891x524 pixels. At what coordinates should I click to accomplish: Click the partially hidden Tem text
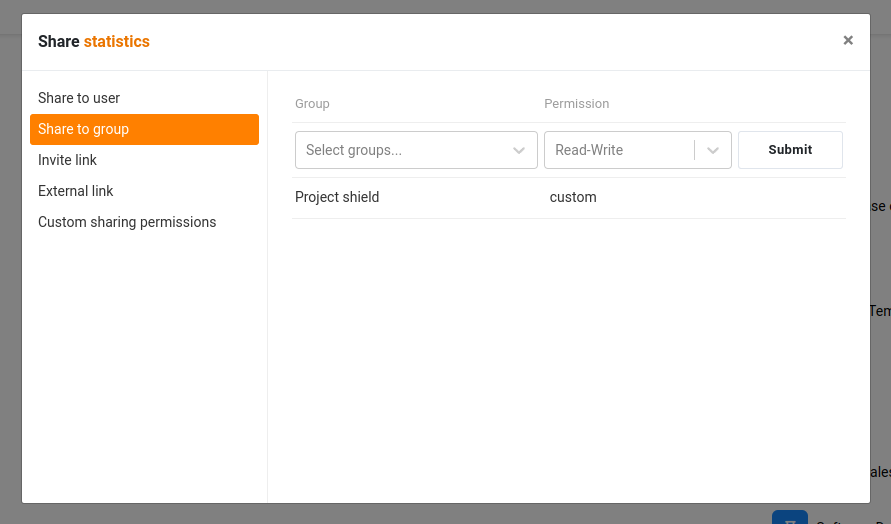tap(880, 311)
